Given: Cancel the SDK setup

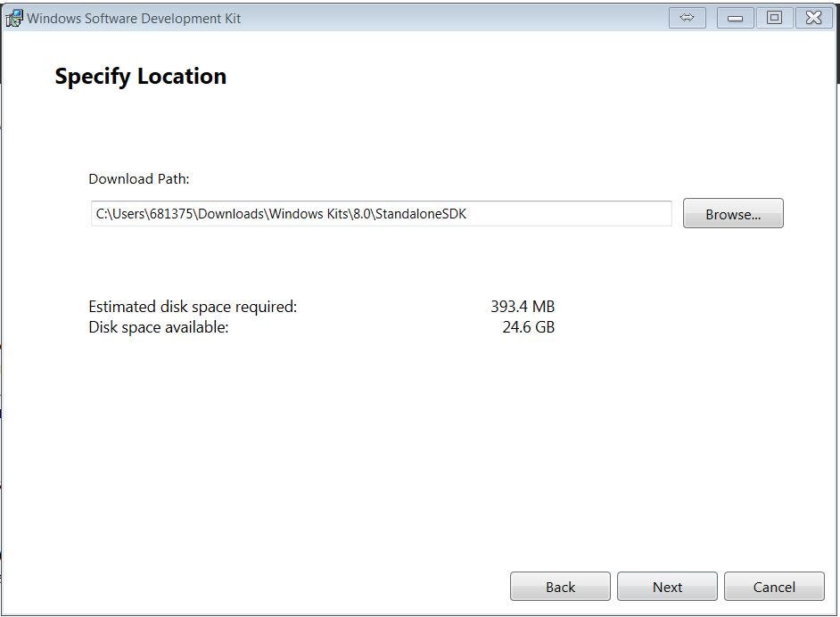Looking at the screenshot, I should click(x=774, y=587).
